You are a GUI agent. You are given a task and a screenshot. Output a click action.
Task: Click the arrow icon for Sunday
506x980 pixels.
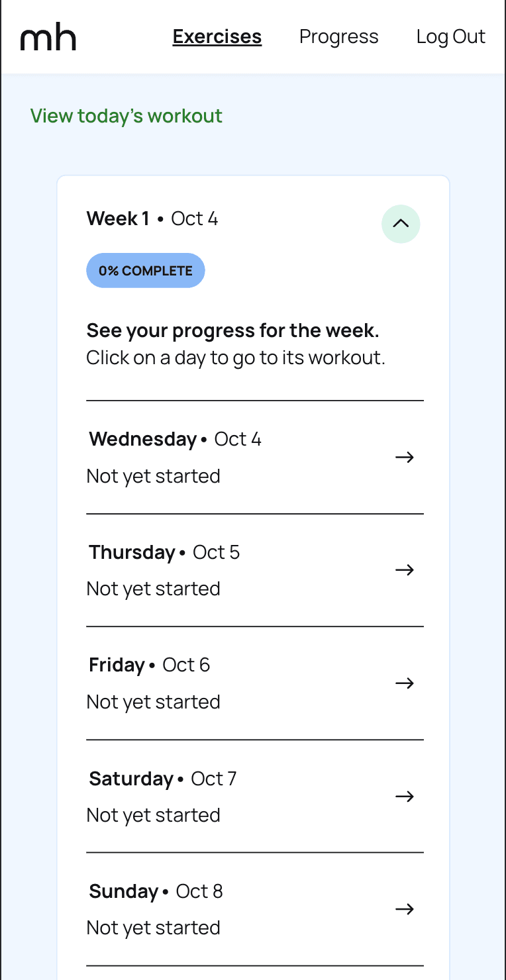(x=404, y=909)
